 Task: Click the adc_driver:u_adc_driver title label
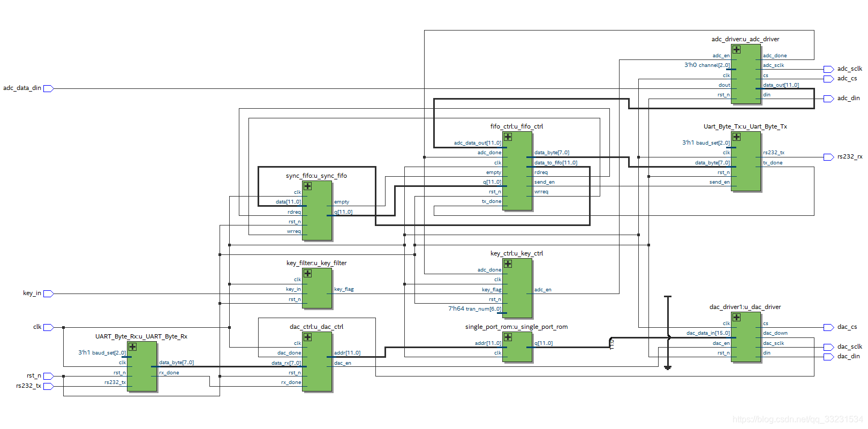745,39
